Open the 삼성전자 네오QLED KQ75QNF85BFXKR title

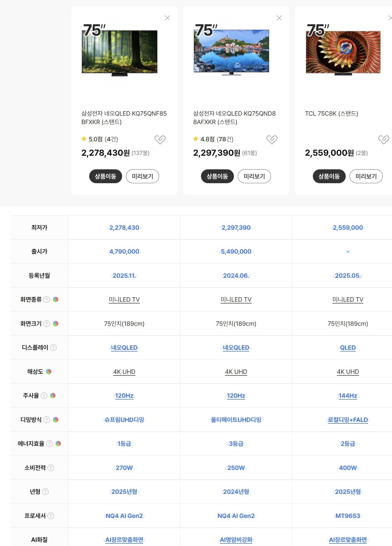124,118
